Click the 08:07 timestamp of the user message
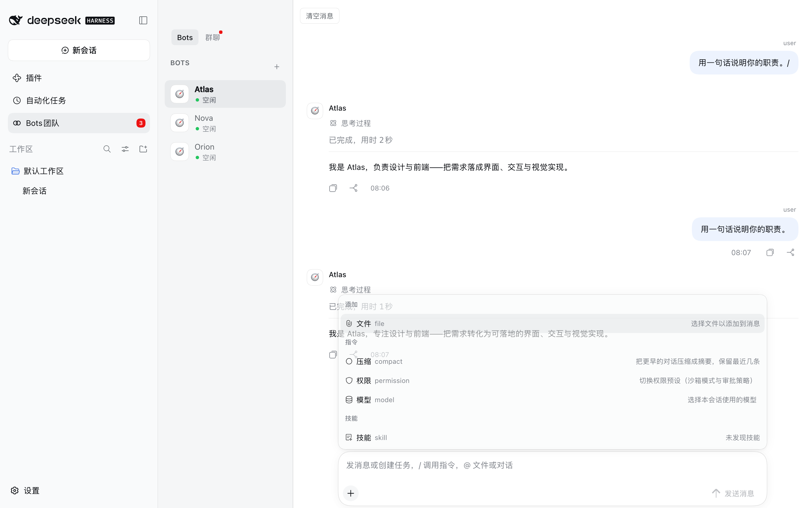Screen dimensions: 812x508 tap(741, 253)
